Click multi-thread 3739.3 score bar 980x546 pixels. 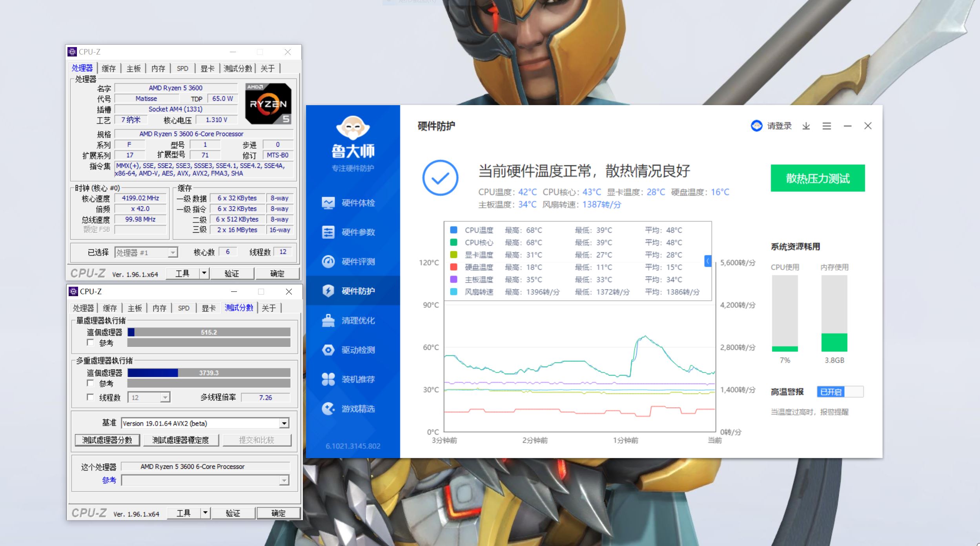pyautogui.click(x=209, y=373)
